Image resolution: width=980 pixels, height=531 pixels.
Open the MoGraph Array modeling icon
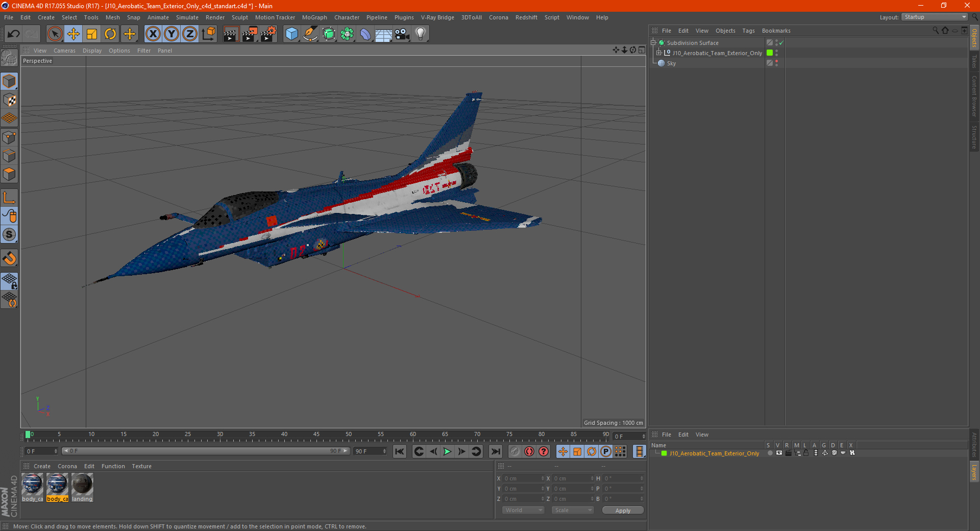point(347,34)
